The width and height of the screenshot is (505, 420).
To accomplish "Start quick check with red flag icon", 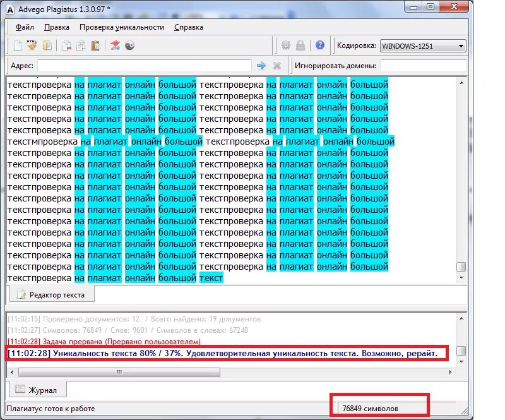I will [115, 45].
